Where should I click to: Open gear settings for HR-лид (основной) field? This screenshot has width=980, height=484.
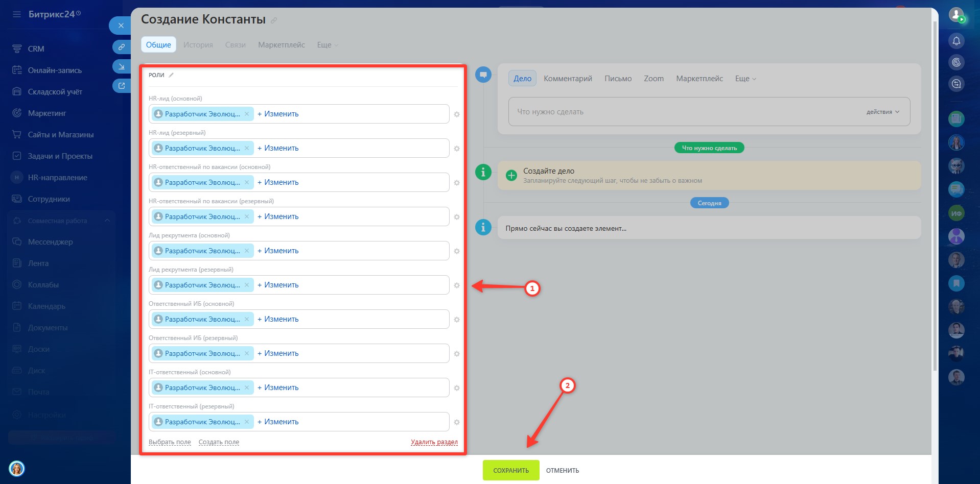[x=457, y=114]
